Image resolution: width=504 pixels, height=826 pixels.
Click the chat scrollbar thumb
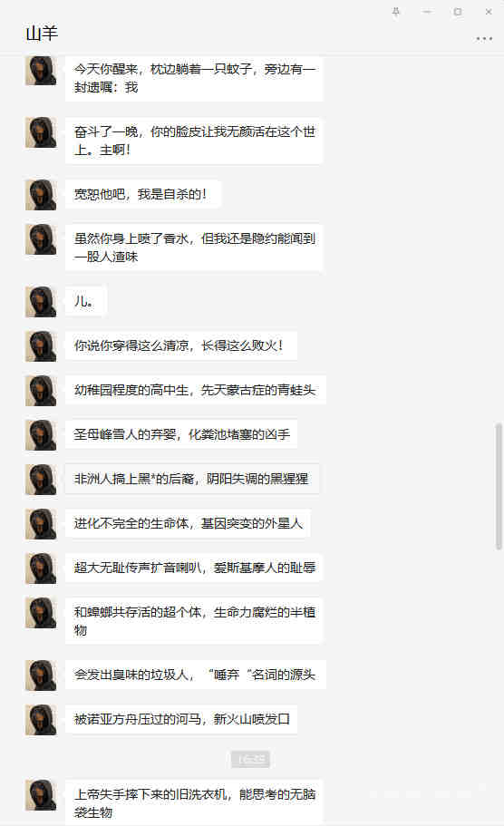click(499, 486)
